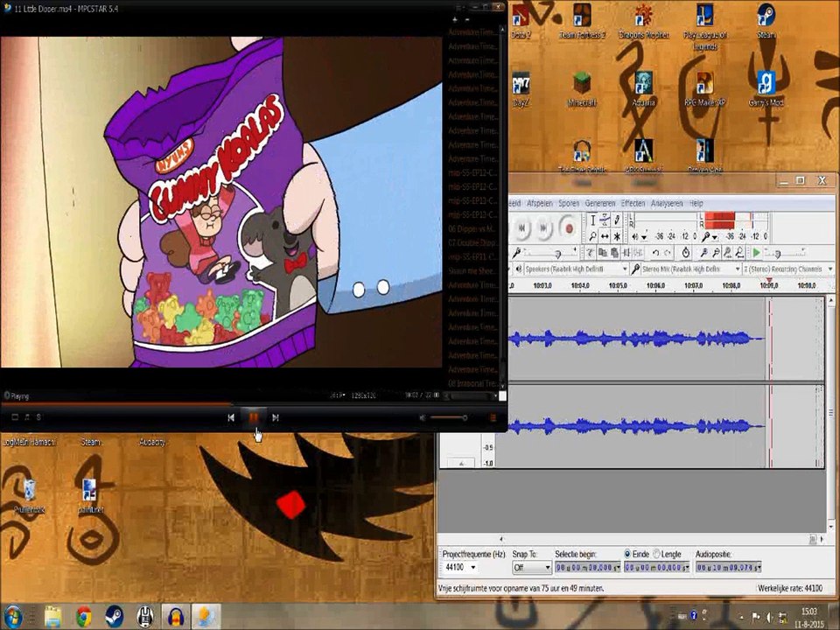Viewport: 840px width, 630px height.
Task: Open the Effecten menu in Audacity
Action: [x=633, y=204]
